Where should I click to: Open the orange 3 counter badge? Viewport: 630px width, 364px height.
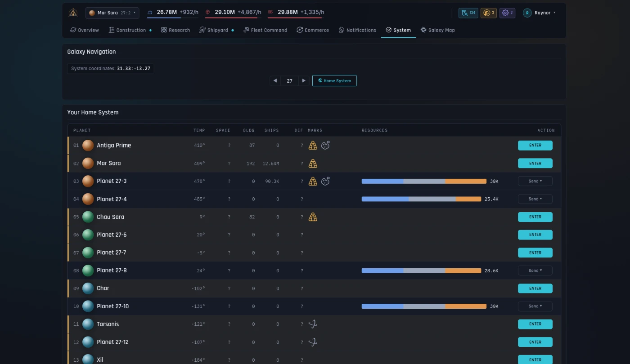[x=489, y=13]
